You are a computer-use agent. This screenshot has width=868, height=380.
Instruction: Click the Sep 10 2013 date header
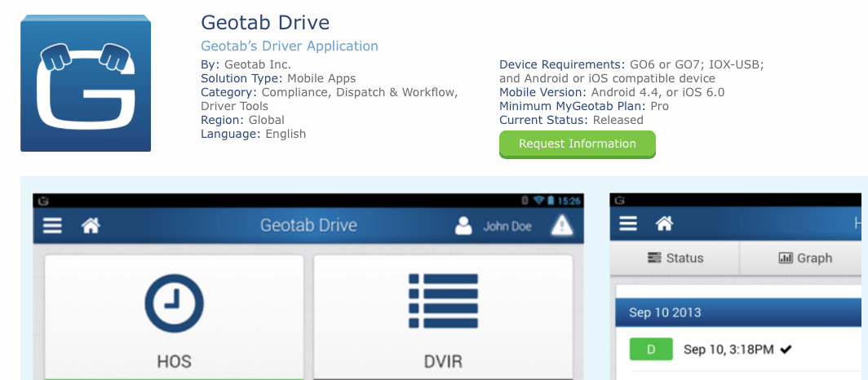click(664, 312)
